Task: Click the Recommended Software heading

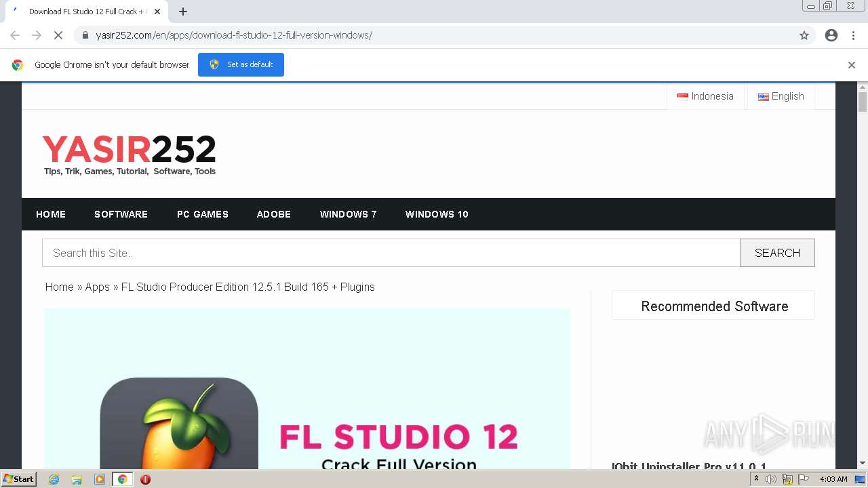Action: click(x=714, y=306)
